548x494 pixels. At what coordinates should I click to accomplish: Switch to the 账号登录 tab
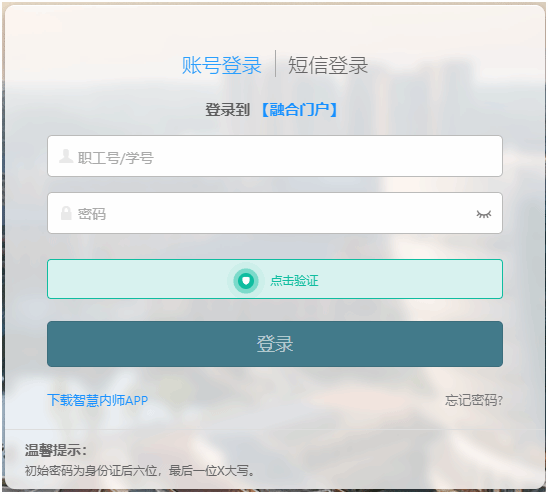click(x=222, y=65)
